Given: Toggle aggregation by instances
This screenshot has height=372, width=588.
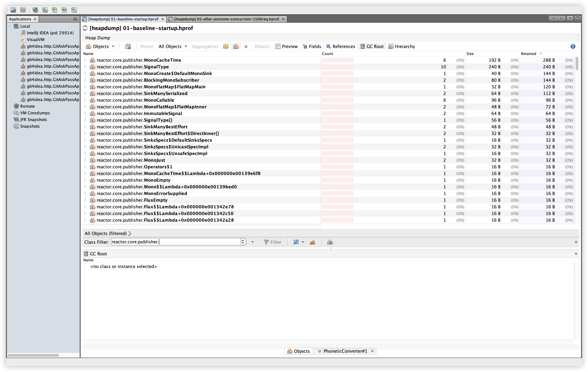Looking at the screenshot, I should point(246,46).
